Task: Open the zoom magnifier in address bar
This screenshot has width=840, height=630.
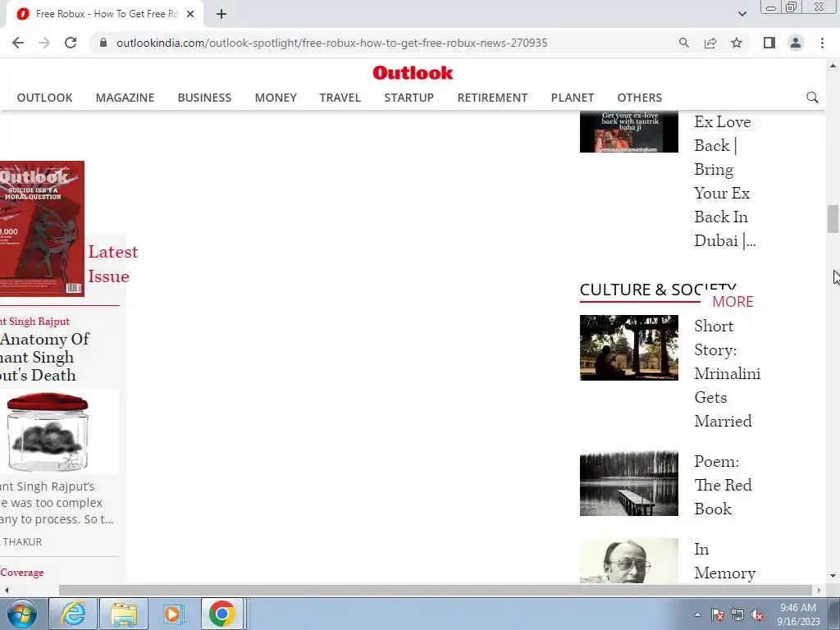Action: coord(683,43)
